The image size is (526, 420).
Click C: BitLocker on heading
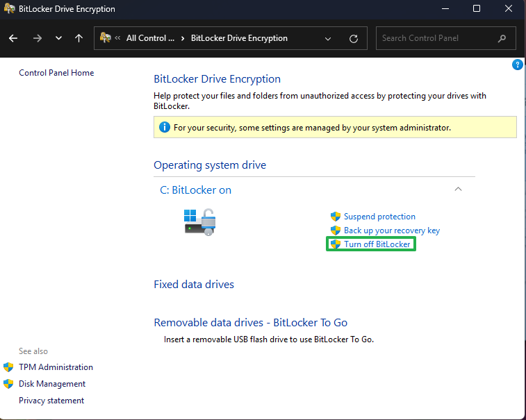[195, 190]
